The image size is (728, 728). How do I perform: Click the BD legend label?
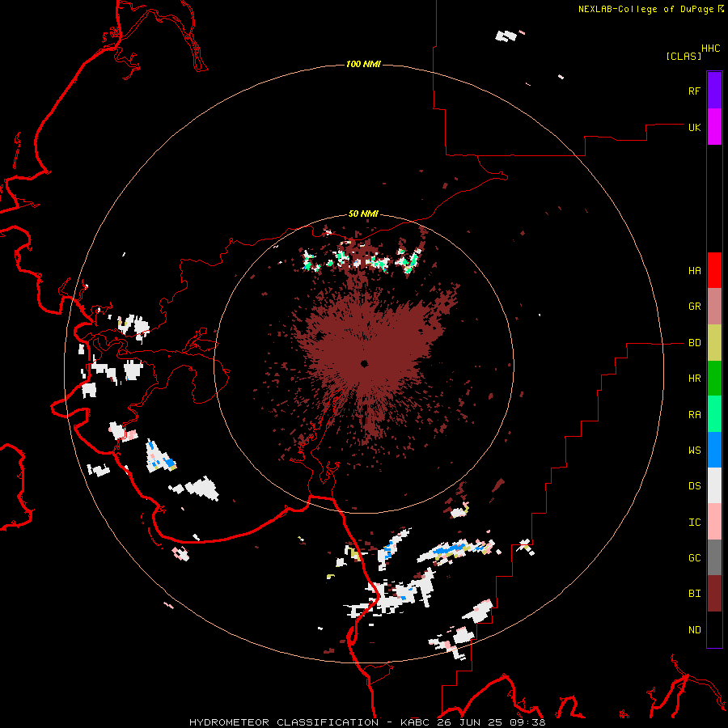click(x=694, y=343)
